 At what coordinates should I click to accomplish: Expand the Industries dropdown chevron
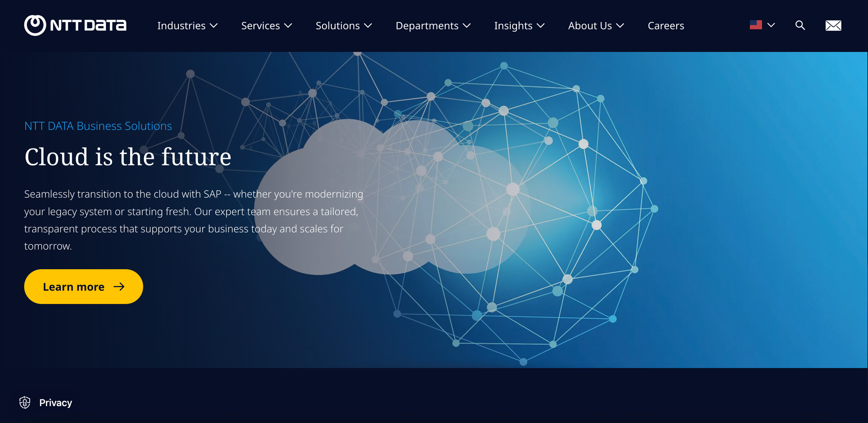coord(214,26)
